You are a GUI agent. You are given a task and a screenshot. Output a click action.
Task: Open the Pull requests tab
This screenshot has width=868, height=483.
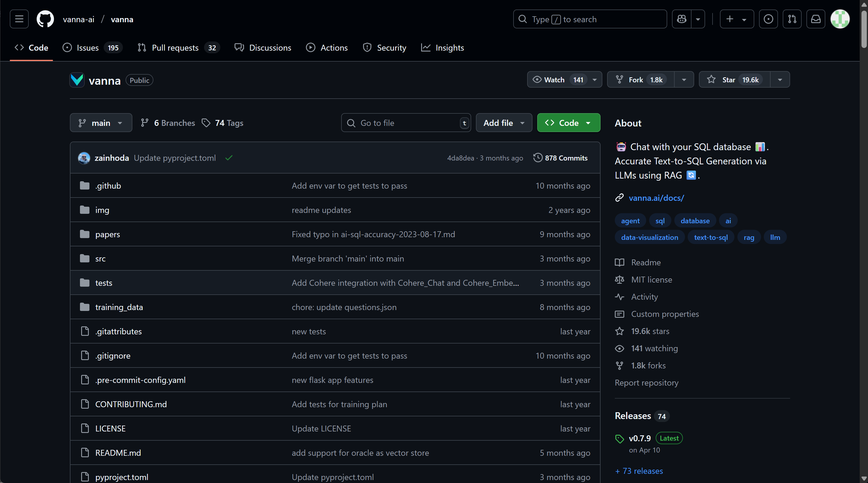point(179,48)
